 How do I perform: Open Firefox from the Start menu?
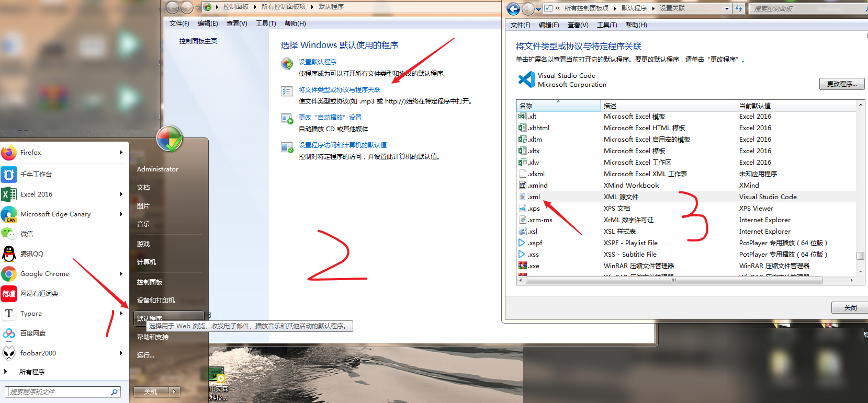click(x=63, y=153)
